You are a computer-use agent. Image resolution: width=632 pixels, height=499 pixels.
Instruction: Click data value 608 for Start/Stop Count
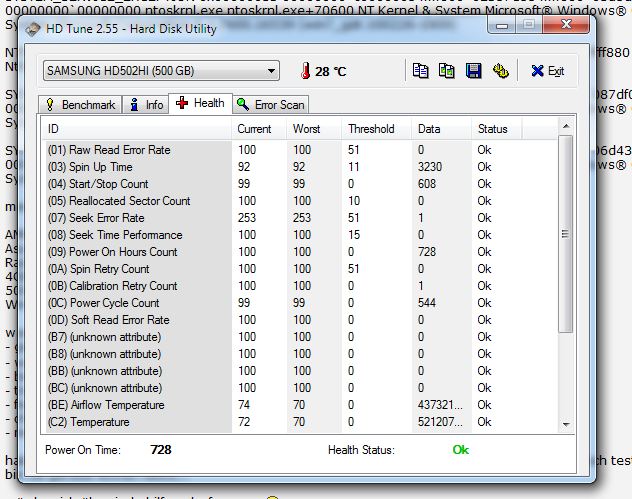(427, 184)
